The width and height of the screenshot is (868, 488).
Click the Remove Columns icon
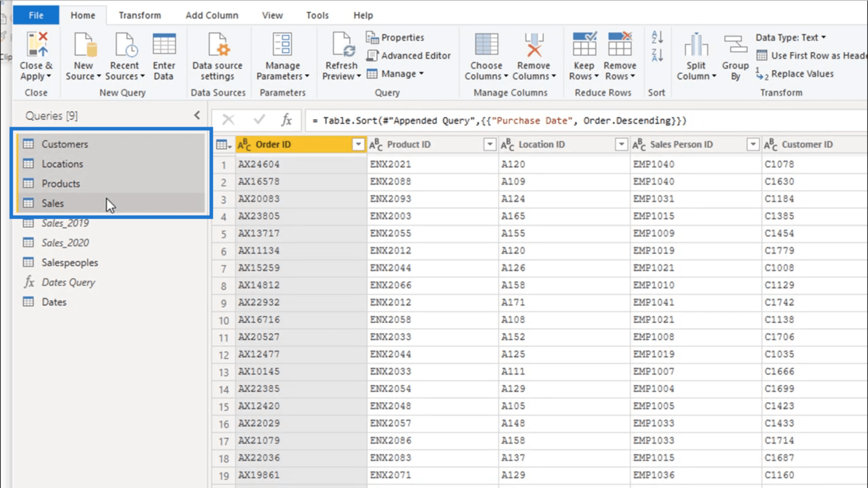click(534, 44)
